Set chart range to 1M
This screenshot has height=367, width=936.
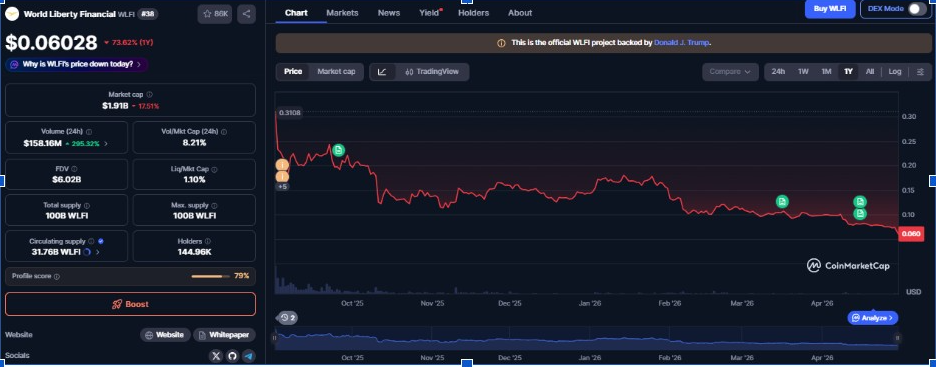click(826, 72)
